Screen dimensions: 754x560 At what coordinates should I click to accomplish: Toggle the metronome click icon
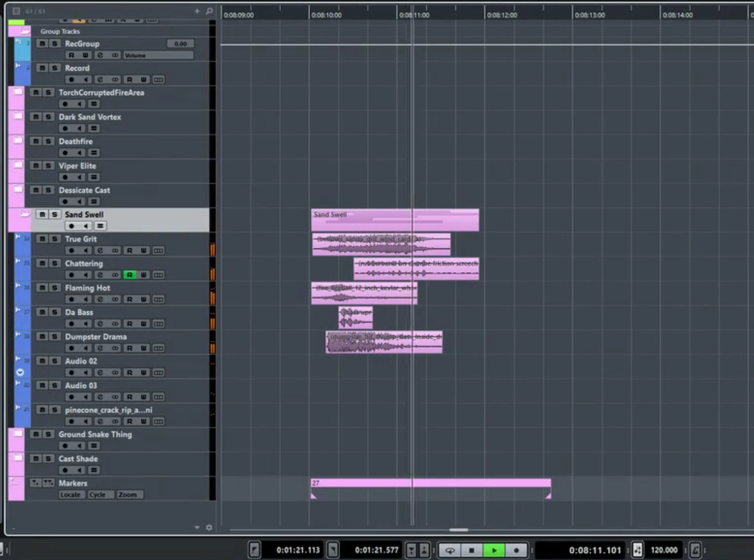pyautogui.click(x=695, y=550)
